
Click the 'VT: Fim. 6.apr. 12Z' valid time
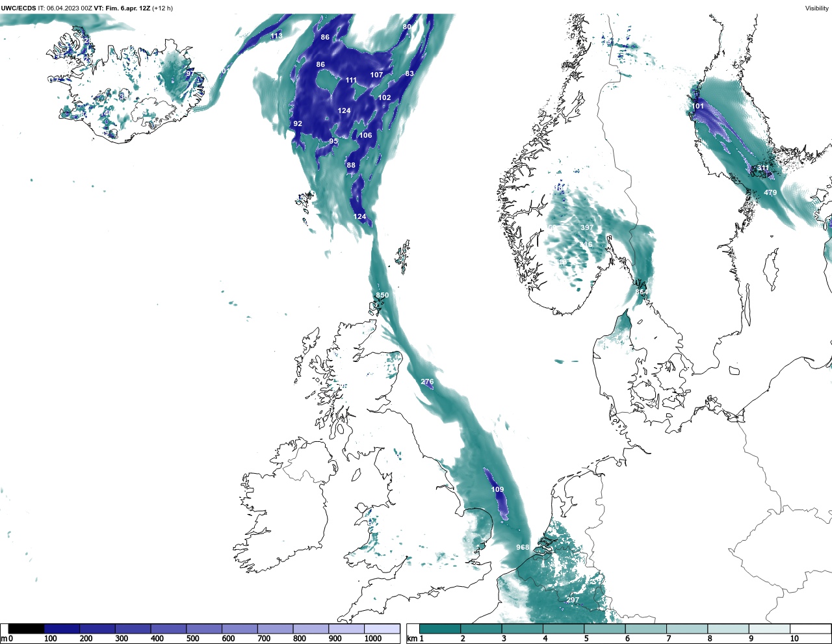[122, 8]
